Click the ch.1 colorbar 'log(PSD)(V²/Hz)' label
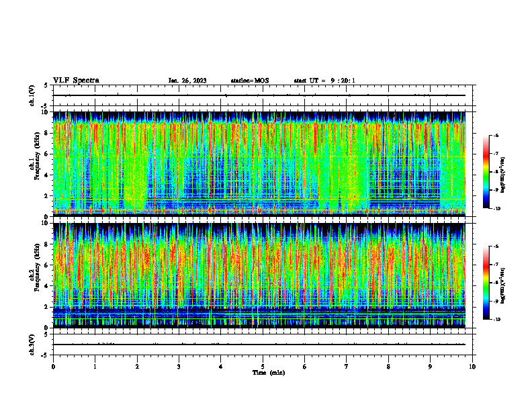The height and width of the screenshot is (411, 532). [x=503, y=175]
